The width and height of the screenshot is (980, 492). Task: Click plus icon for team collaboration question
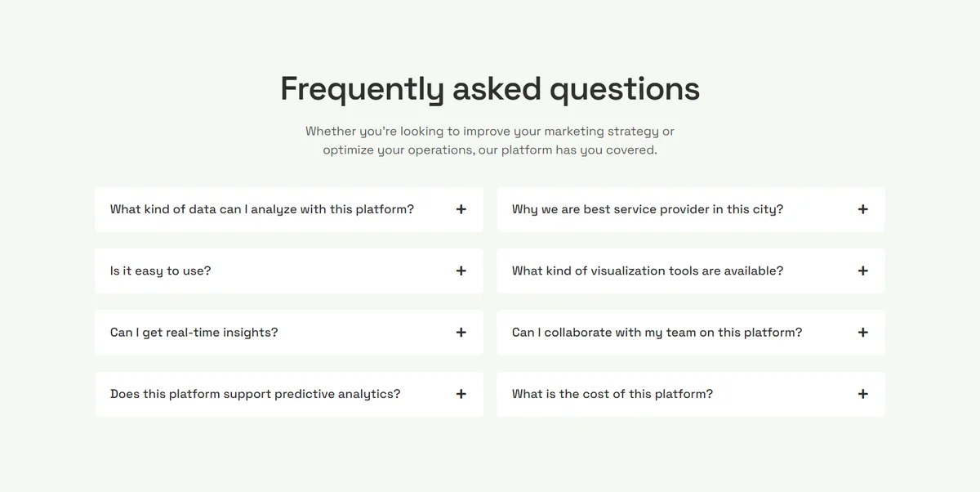(x=863, y=333)
